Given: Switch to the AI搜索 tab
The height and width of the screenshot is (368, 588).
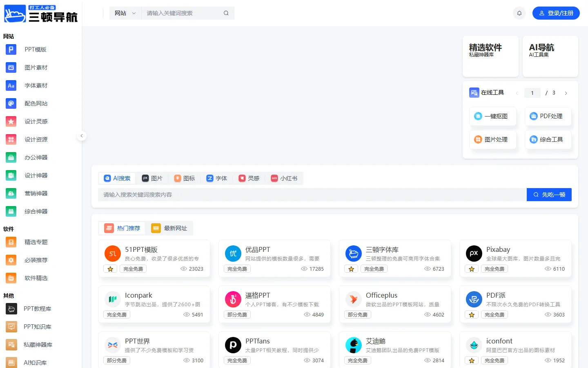Looking at the screenshot, I should point(117,178).
